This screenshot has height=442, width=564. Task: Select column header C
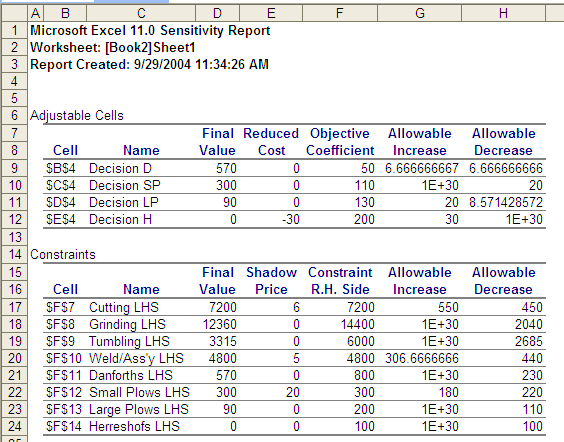(141, 13)
